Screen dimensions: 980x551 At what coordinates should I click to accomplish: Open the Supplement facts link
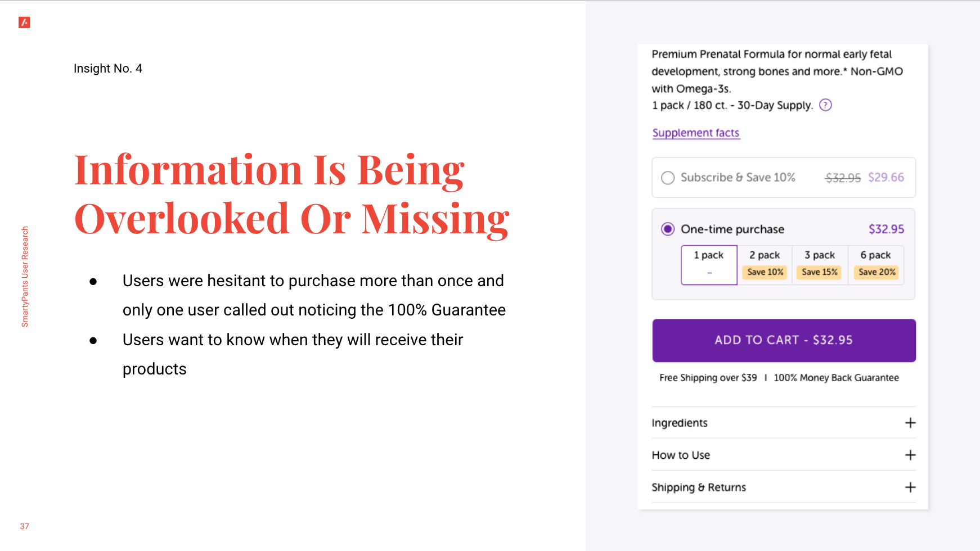tap(696, 133)
